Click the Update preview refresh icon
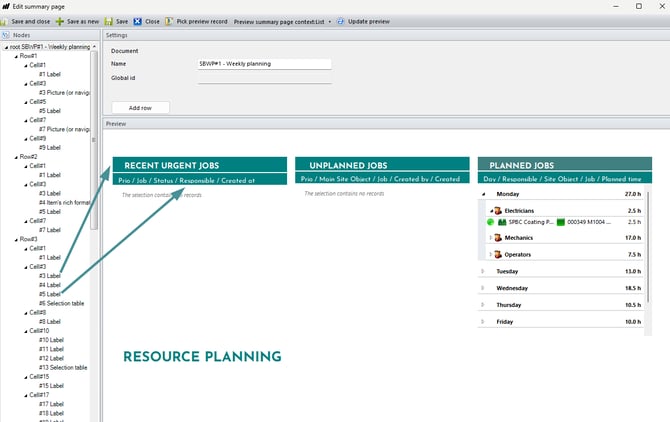Viewport: 670px width, 422px height. click(x=341, y=21)
